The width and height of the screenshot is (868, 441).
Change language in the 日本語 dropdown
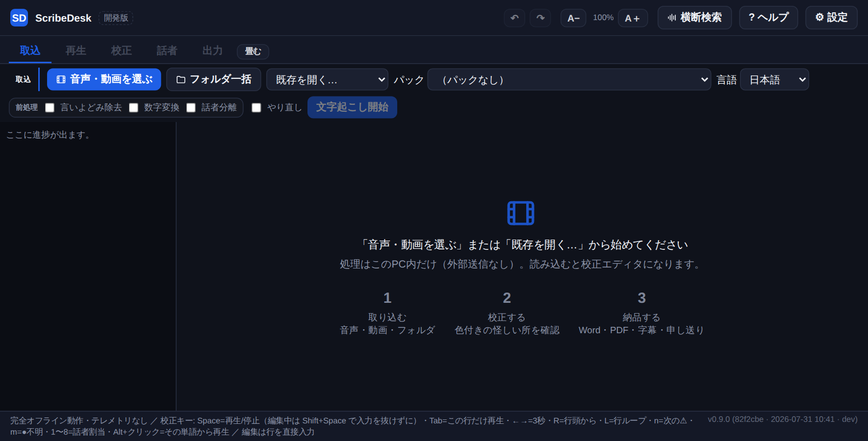(x=774, y=79)
